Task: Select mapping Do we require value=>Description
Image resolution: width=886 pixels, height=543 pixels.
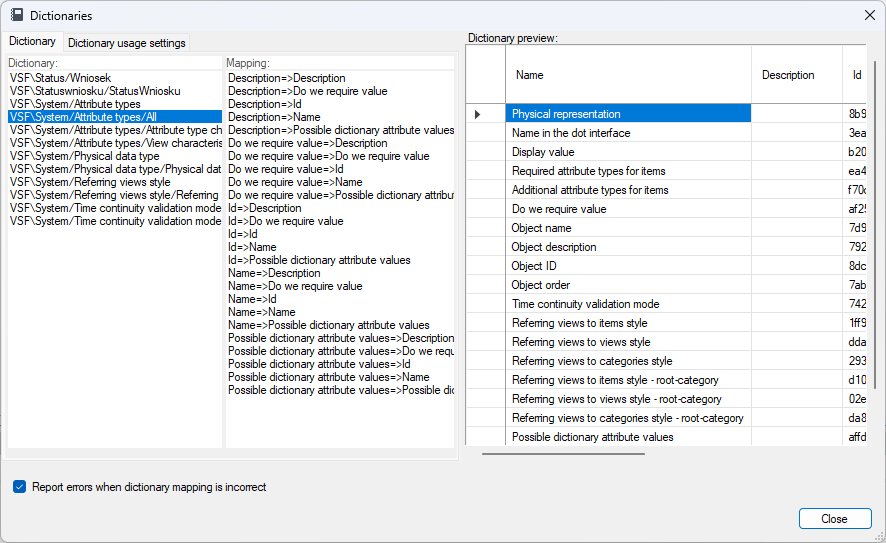Action: 340,143
